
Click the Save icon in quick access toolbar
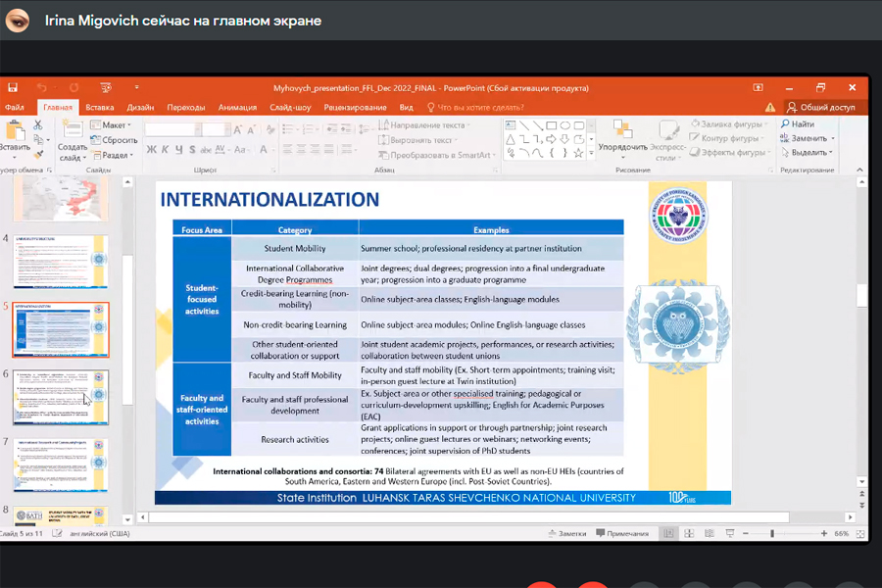pos(13,88)
